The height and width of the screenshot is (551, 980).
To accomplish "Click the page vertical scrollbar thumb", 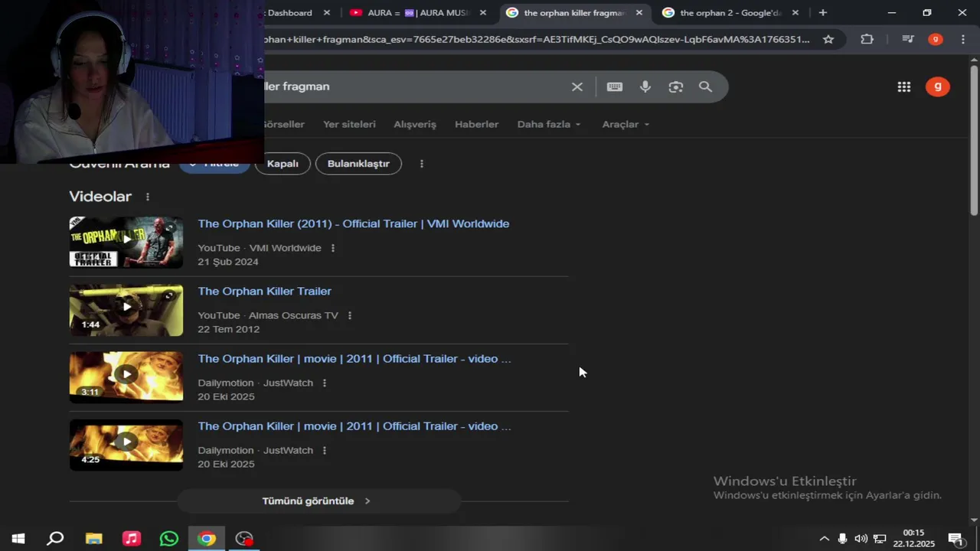I will point(974,139).
